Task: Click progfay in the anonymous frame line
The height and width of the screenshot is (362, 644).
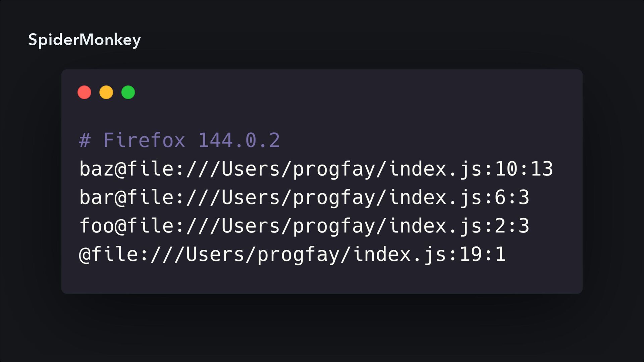Action: click(299, 254)
